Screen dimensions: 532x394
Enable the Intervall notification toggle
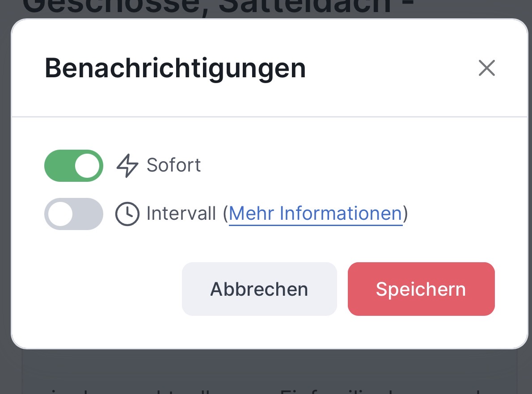74,214
